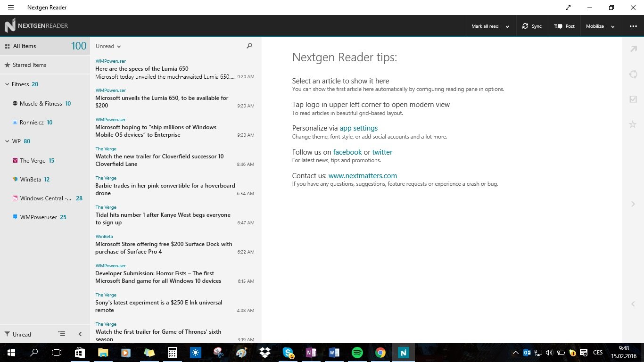Collapse the Fitness folder
644x362 pixels.
(7, 84)
